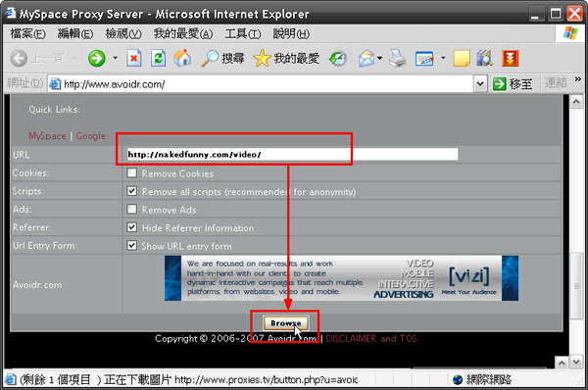
Task: Click the Edit page toolbar icon
Action: click(x=424, y=59)
